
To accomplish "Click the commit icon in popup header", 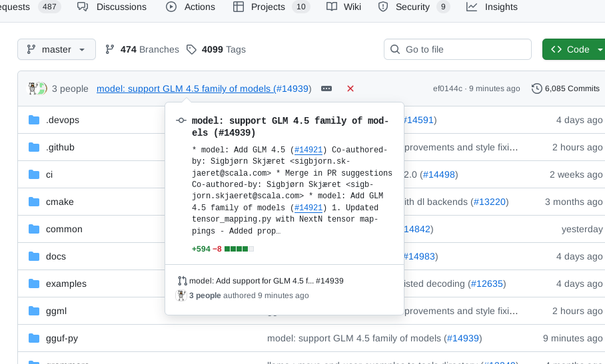I will 181,120.
